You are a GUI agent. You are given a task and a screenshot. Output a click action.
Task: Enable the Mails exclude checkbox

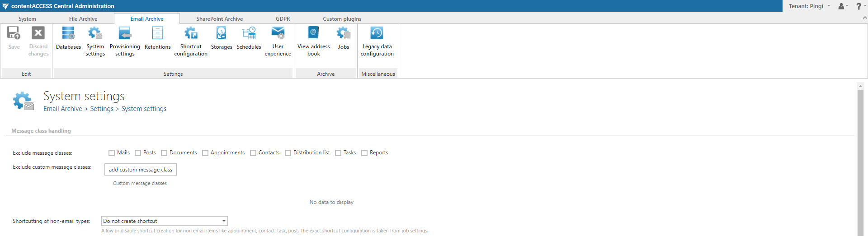coord(112,153)
